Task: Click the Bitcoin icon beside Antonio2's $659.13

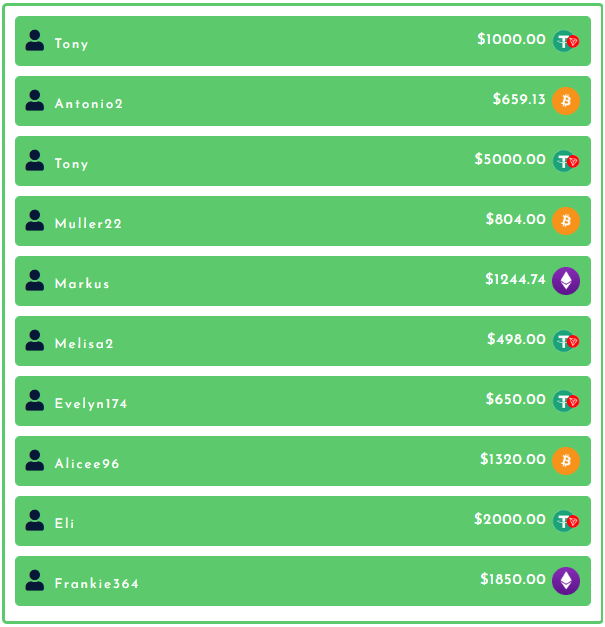Action: click(x=566, y=101)
